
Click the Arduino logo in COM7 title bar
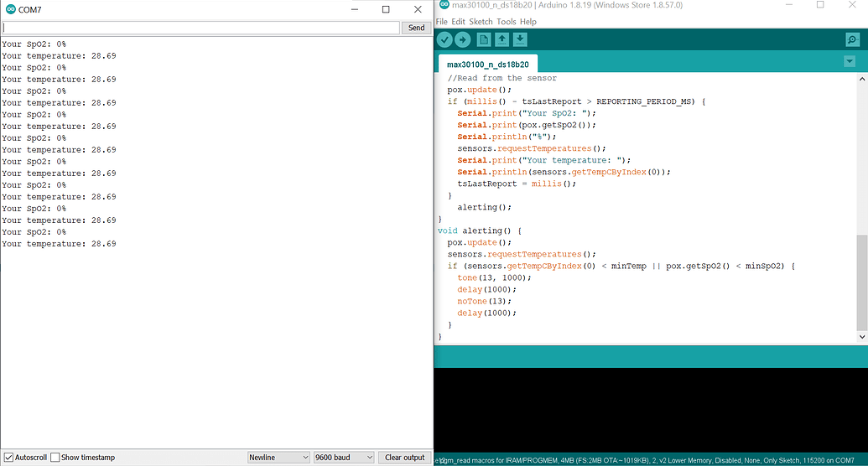pos(11,9)
